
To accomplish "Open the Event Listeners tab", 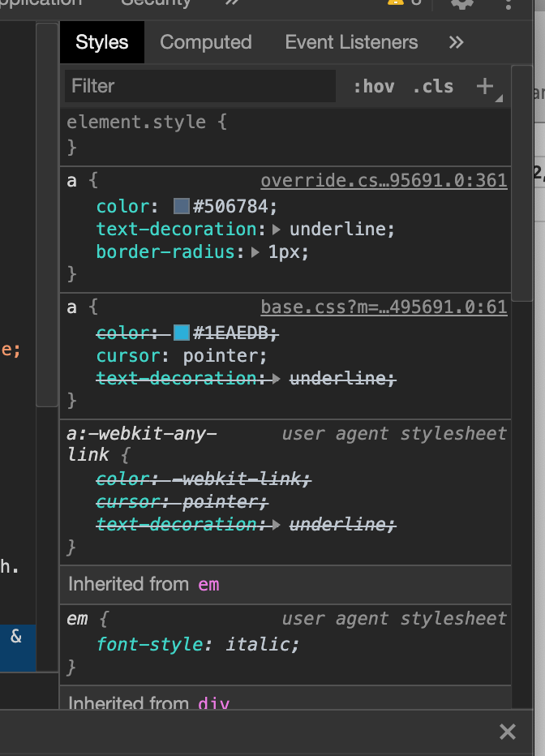I will point(350,42).
